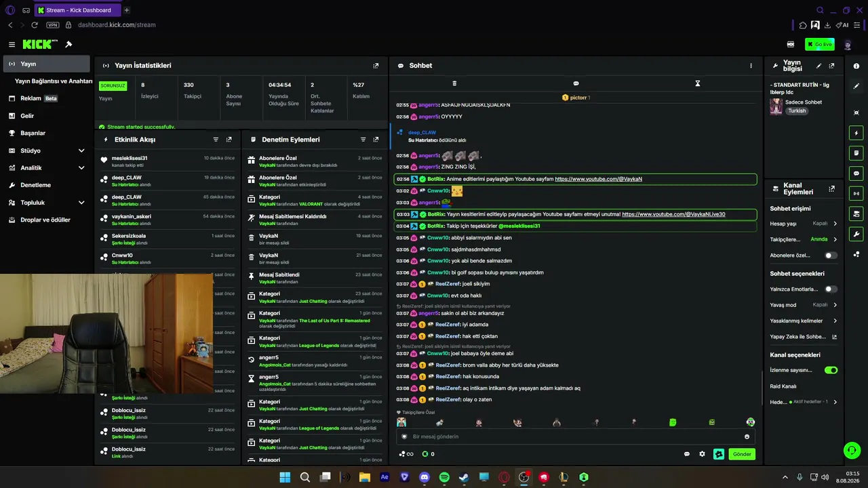Screen dimensions: 868x488
Task: Click the wrench icon in right sidebar
Action: pyautogui.click(x=856, y=235)
